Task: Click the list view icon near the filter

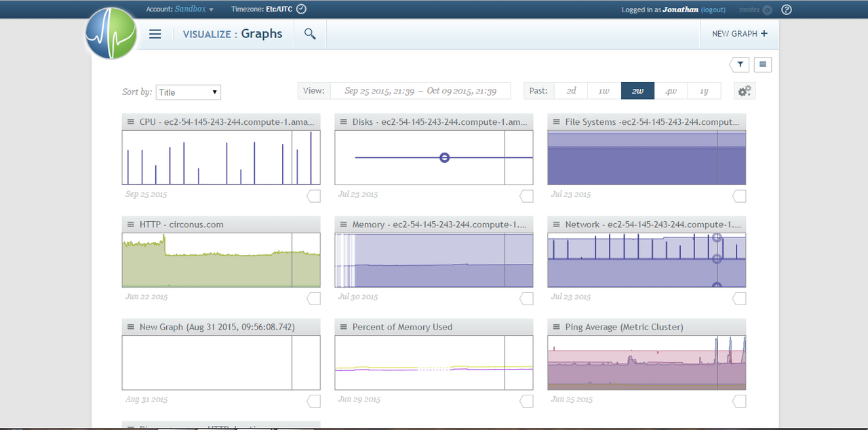Action: 762,64
